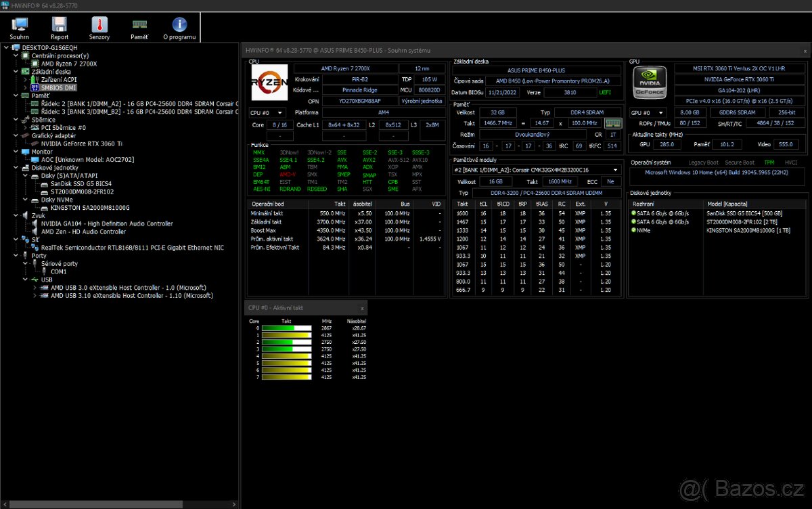Open the Senzory sensors icon
812x509 pixels.
(99, 25)
